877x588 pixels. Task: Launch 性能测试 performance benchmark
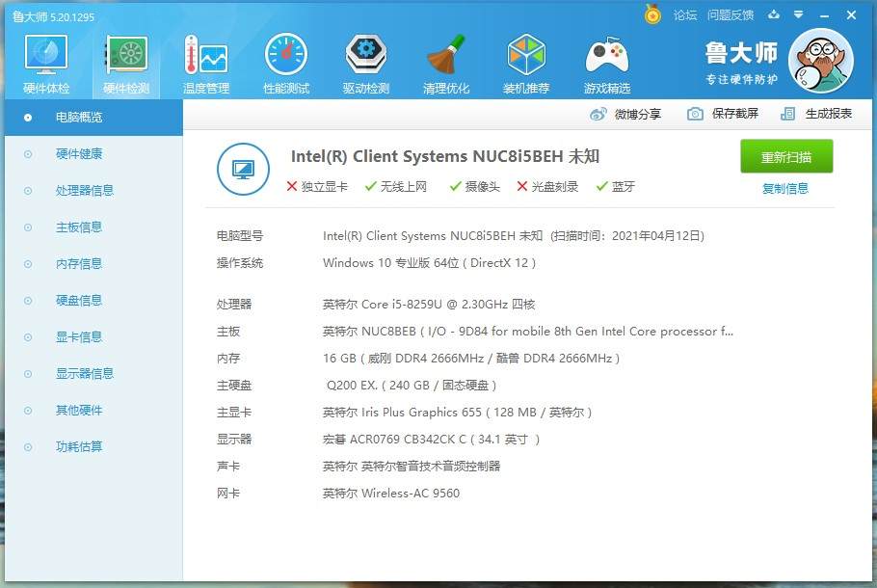[x=285, y=61]
